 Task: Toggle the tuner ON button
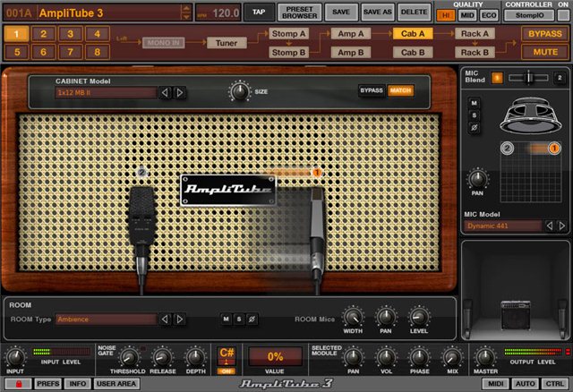tap(227, 371)
